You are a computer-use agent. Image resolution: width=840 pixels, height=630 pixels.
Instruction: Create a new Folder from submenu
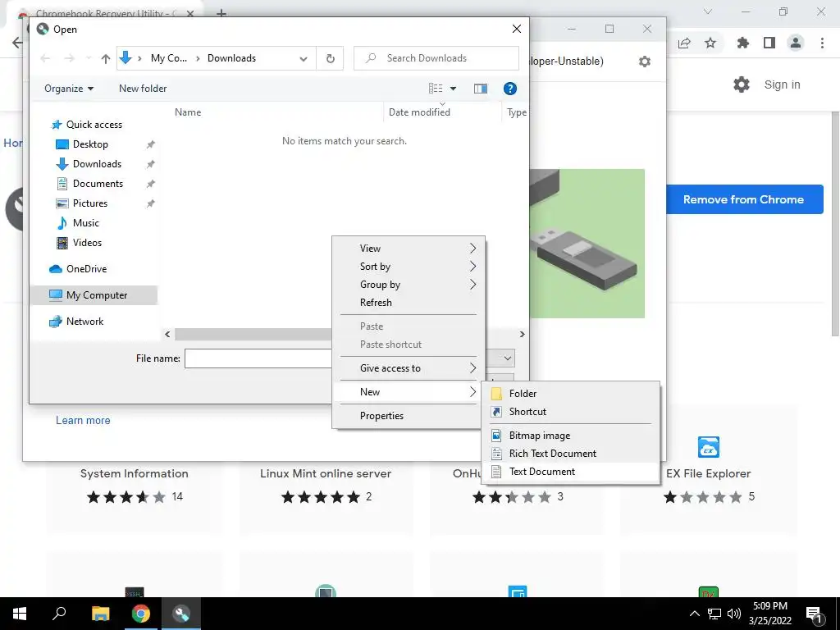click(x=571, y=393)
